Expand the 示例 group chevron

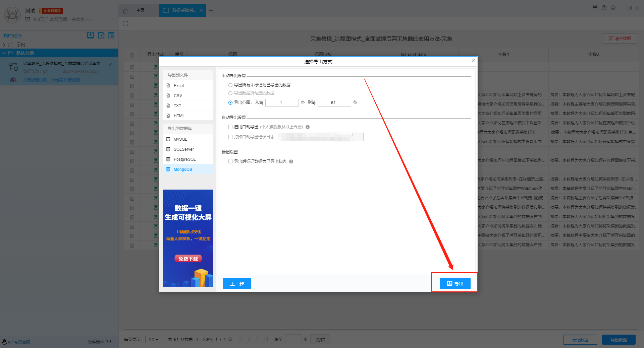pyautogui.click(x=4, y=45)
